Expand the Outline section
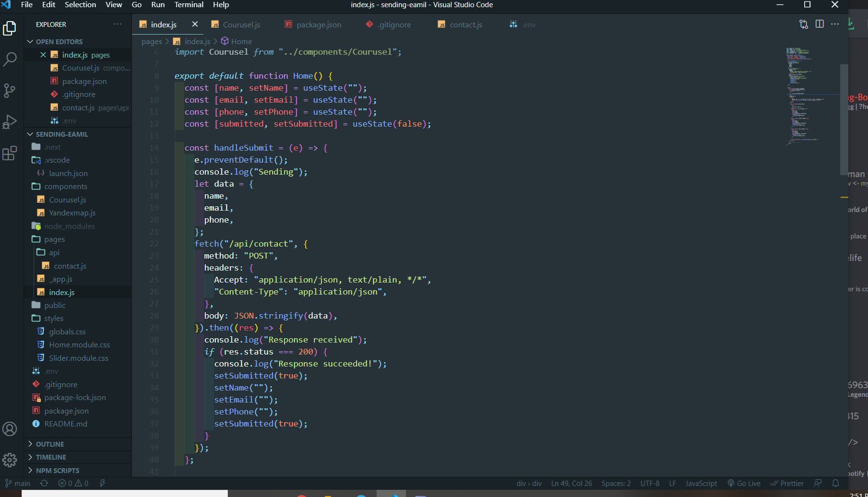The image size is (868, 497). coord(78,444)
